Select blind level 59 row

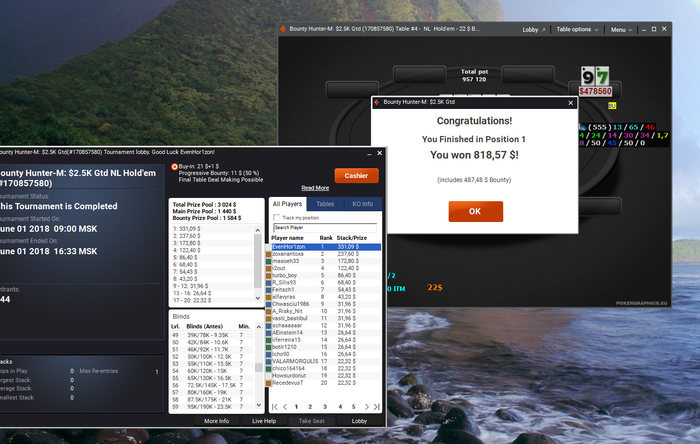[x=212, y=407]
